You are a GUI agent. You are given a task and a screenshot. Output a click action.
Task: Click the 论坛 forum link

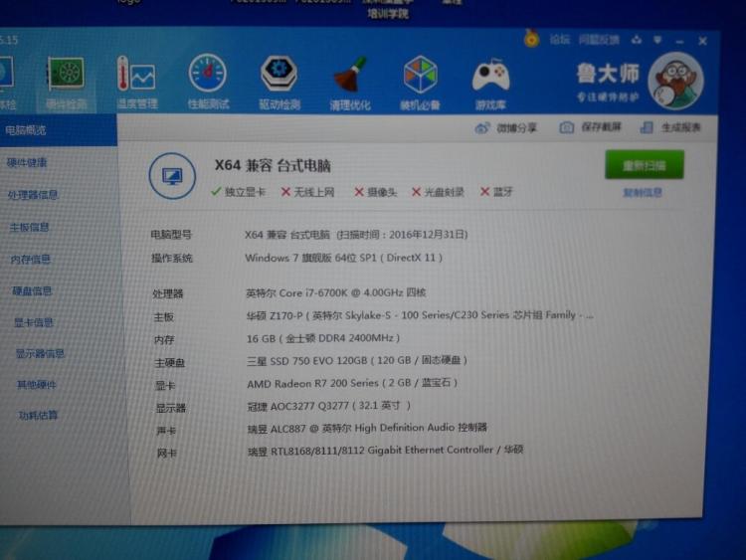(559, 40)
